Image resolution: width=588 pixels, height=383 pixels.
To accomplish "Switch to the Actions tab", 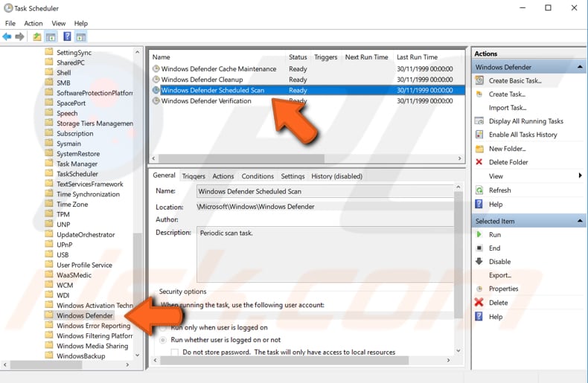I will [223, 176].
